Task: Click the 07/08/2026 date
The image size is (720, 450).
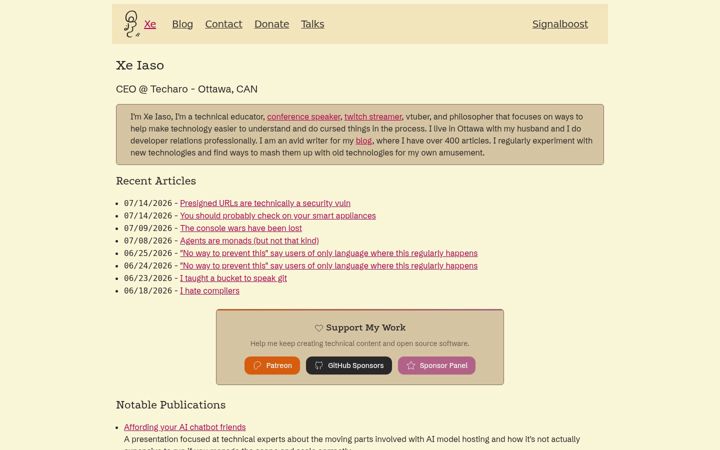Action: point(148,240)
